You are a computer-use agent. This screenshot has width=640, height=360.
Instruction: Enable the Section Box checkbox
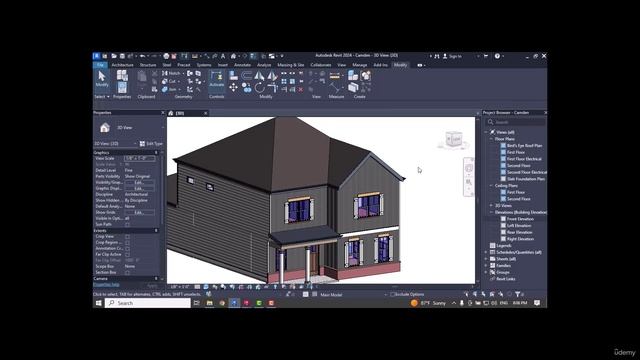point(127,272)
